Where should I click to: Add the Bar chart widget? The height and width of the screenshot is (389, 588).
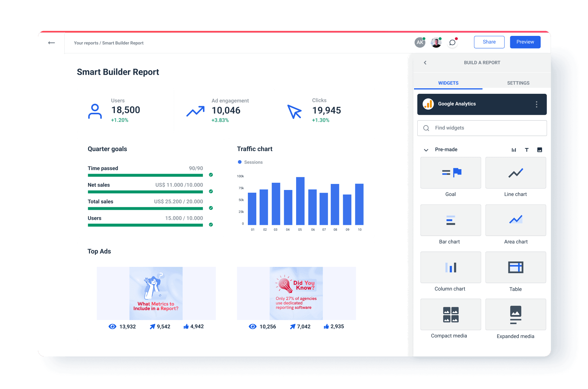click(x=450, y=220)
